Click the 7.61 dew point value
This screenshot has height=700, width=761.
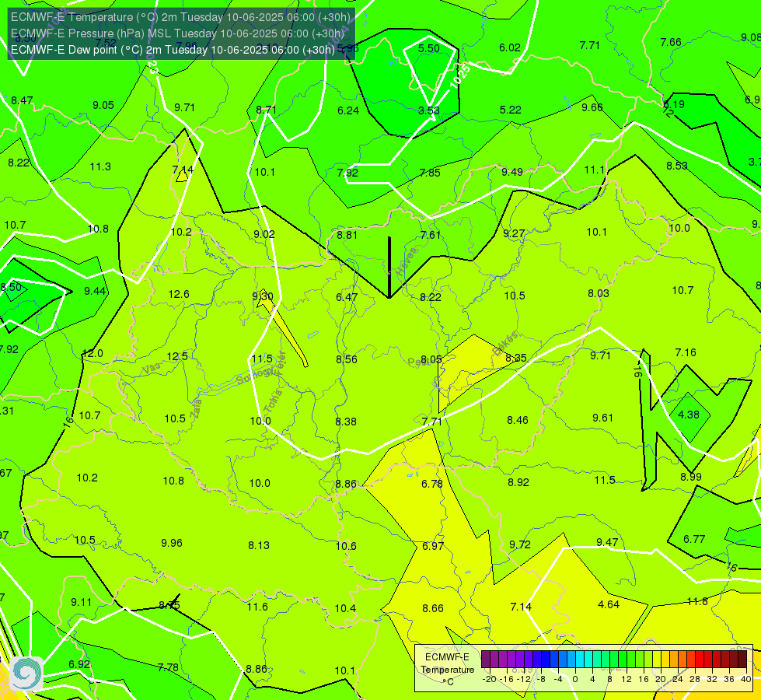[x=431, y=235]
